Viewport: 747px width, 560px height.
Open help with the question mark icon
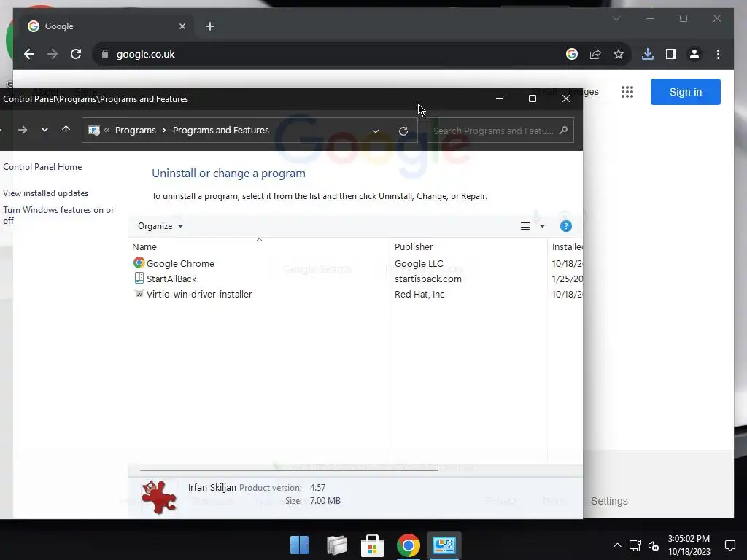click(x=565, y=226)
